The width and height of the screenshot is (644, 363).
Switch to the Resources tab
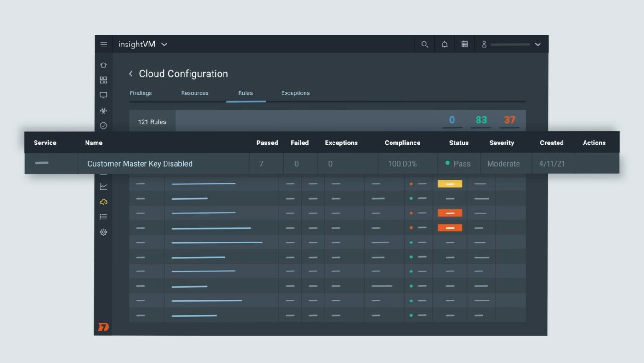(195, 93)
